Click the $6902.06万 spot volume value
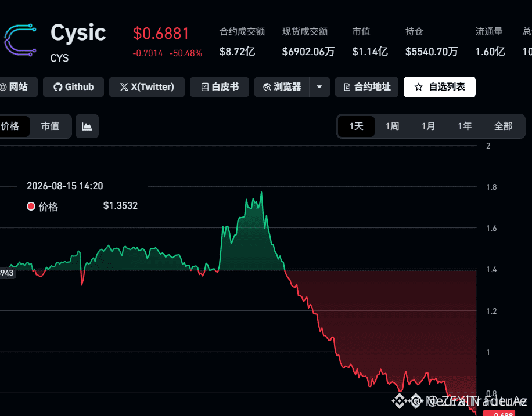Viewport: 532px width, 416px height. 308,52
